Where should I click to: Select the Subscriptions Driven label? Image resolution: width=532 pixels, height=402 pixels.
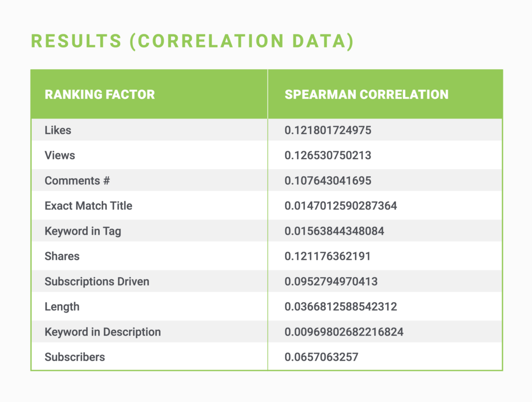97,281
